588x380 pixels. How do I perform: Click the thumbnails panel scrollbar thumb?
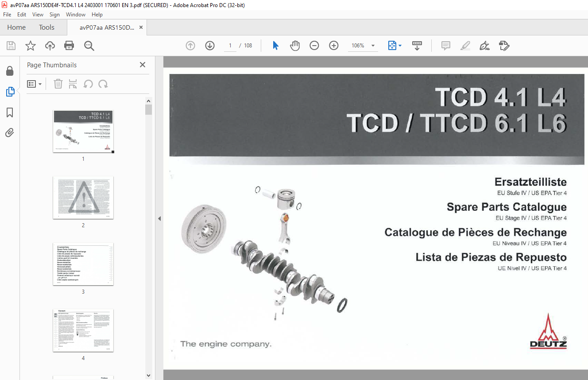149,109
